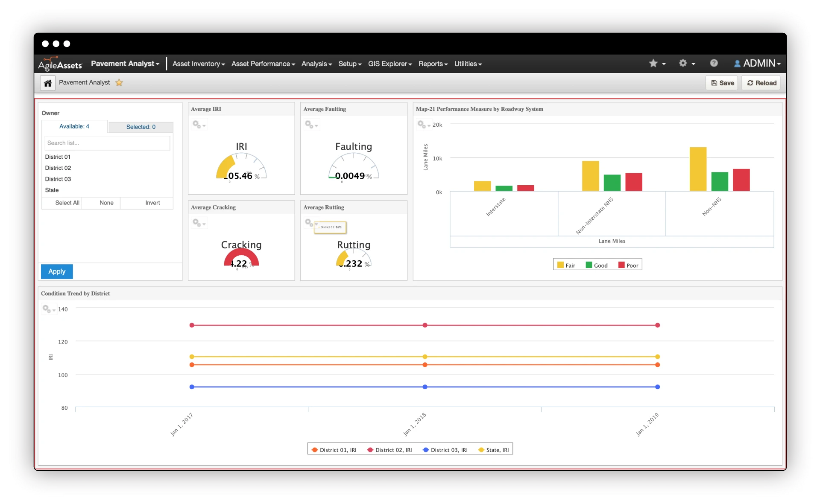Click the help question mark icon

(714, 63)
